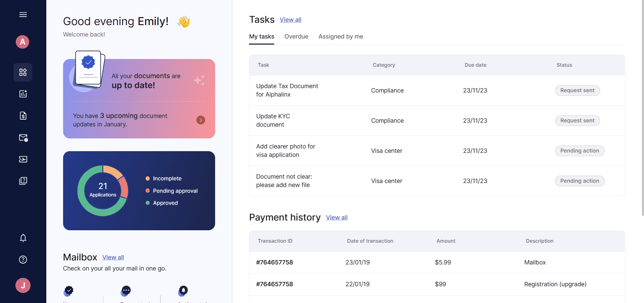644x303 pixels.
Task: Open notifications bell icon
Action: 23,238
